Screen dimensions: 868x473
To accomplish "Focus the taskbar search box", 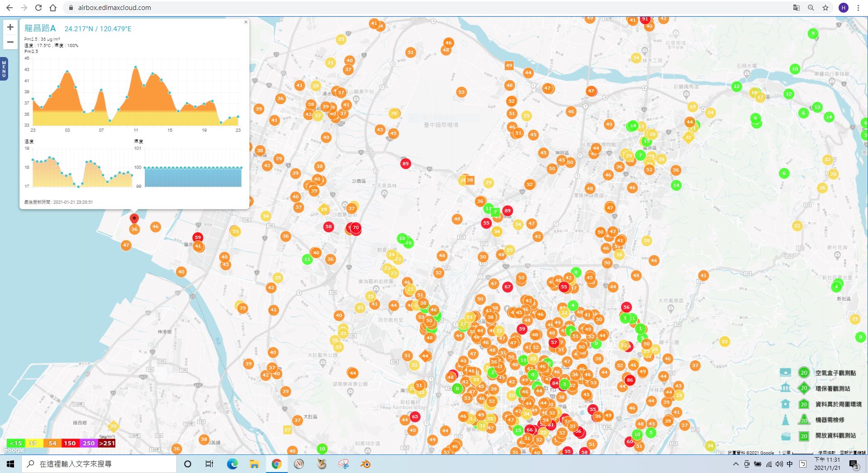I will (x=99, y=464).
